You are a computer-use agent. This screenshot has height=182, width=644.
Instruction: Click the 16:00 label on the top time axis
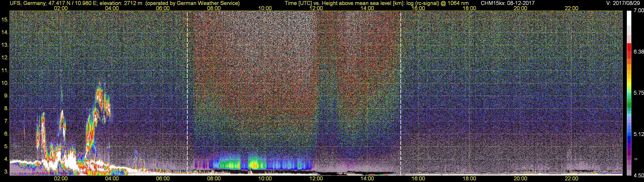[418, 8]
